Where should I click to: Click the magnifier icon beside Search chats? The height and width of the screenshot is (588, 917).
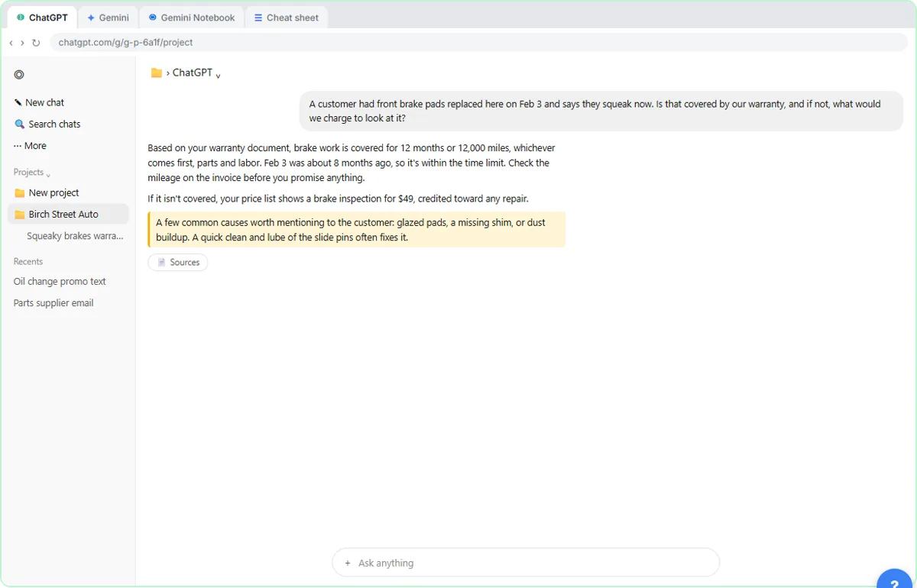(x=20, y=124)
